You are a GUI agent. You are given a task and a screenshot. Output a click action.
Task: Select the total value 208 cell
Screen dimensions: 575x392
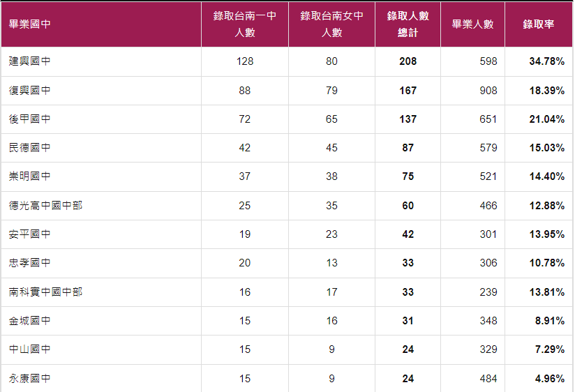pyautogui.click(x=408, y=61)
